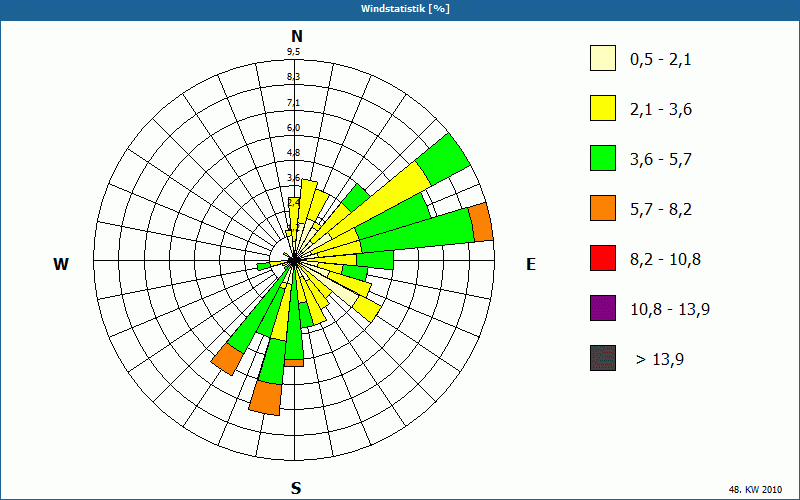The height and width of the screenshot is (500, 800).
Task: Click the legend label 8,2 - 10,8
Action: tap(665, 260)
